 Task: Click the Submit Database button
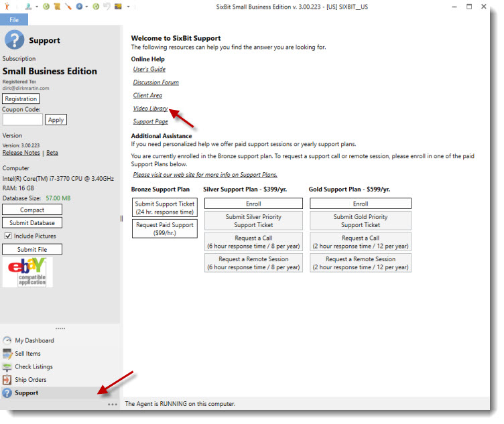(x=32, y=223)
